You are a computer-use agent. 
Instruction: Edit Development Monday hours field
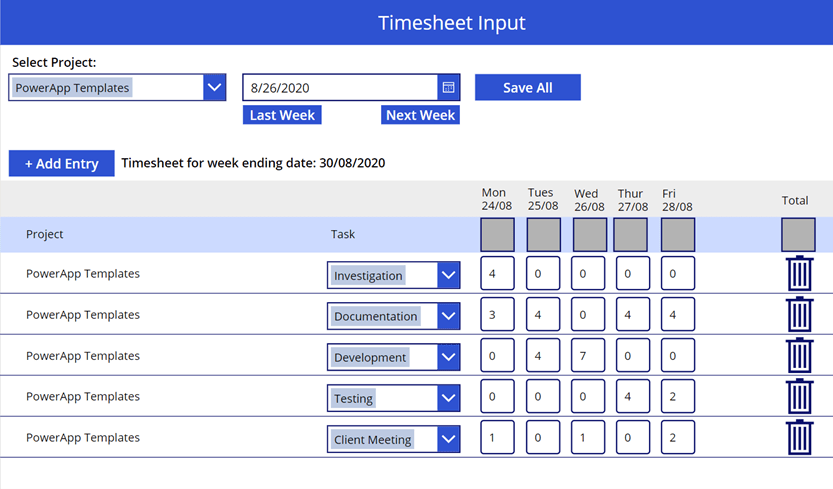497,355
